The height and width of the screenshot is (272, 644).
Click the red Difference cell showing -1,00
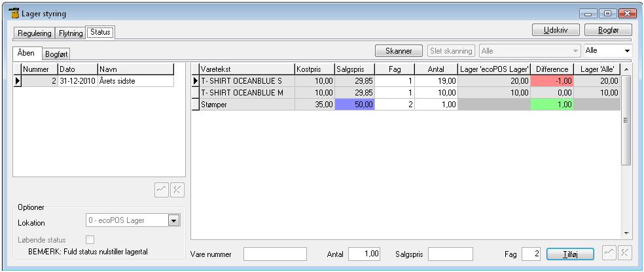click(x=550, y=81)
